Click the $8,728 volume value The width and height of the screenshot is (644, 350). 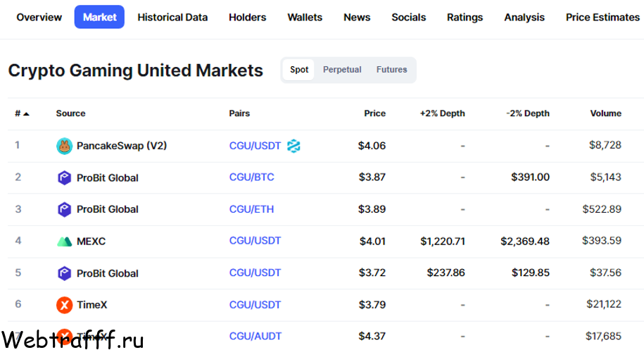(605, 145)
